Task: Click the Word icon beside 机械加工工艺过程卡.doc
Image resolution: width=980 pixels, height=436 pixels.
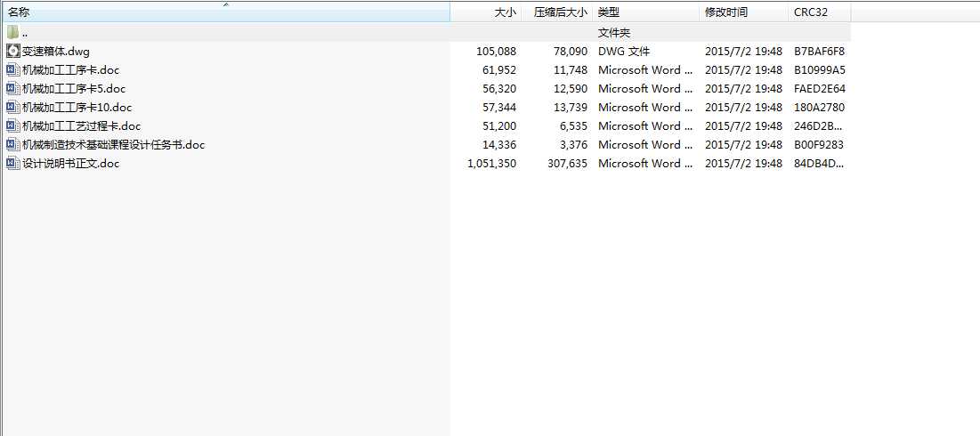Action: 12,126
